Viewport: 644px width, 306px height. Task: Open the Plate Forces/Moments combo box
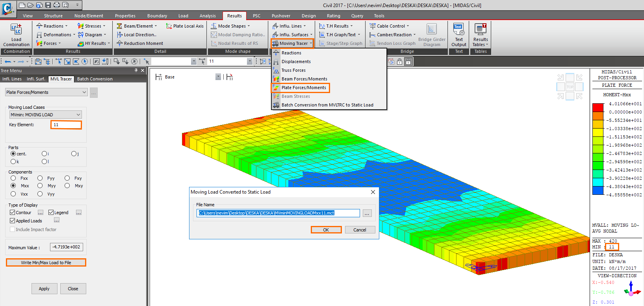pos(46,92)
